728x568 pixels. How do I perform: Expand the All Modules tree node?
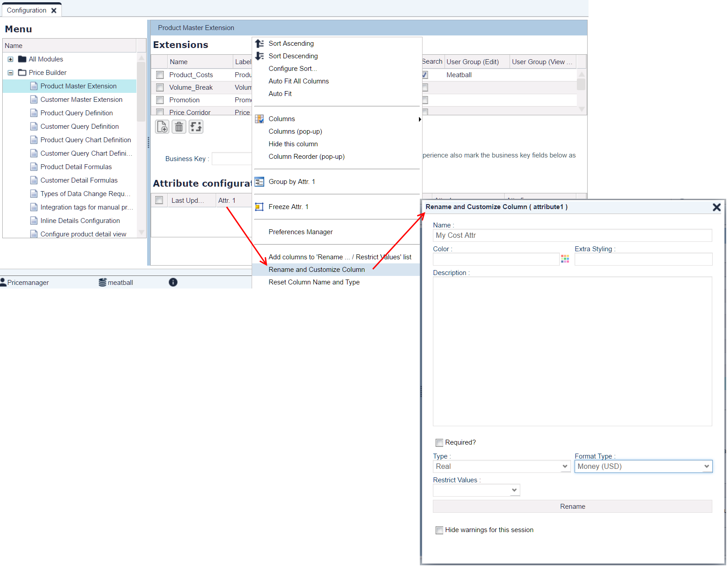(10, 59)
